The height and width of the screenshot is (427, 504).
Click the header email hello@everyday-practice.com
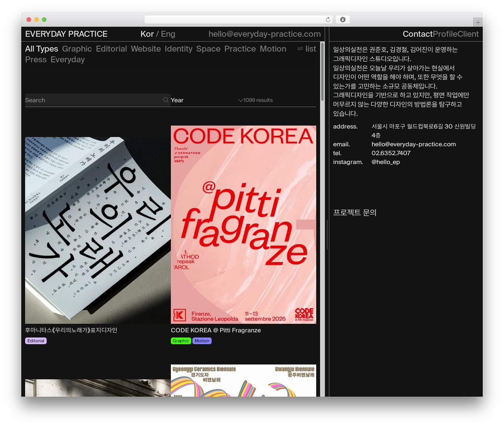tap(265, 34)
